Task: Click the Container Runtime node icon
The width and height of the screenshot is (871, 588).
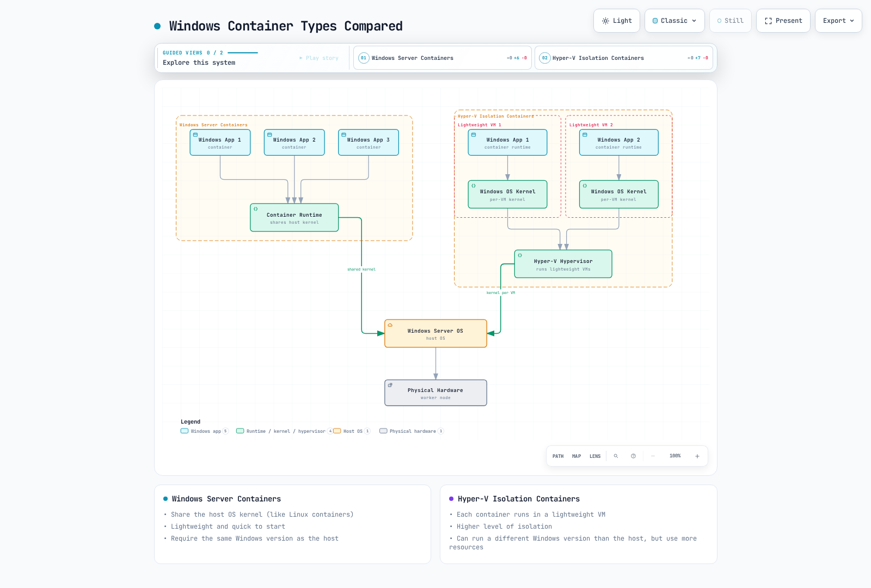Action: click(255, 209)
